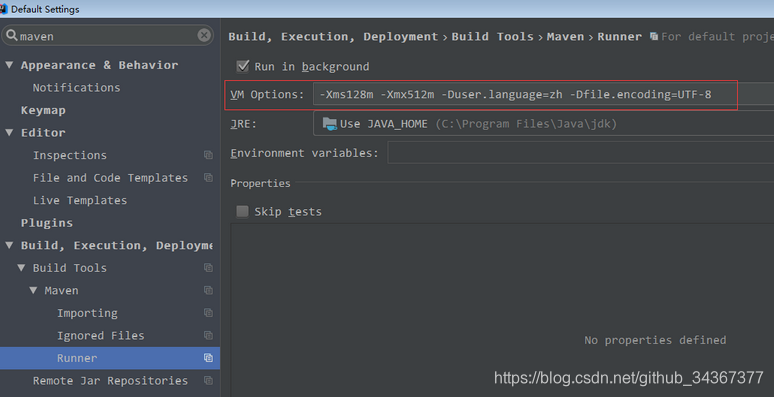The image size is (774, 397).
Task: Open the Inspections settings page
Action: point(70,155)
